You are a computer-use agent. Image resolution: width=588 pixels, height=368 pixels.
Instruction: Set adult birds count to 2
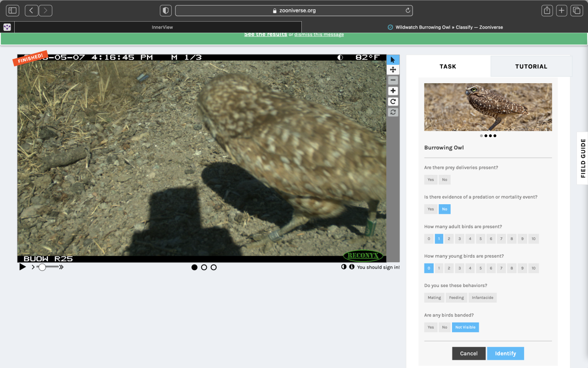tap(449, 239)
